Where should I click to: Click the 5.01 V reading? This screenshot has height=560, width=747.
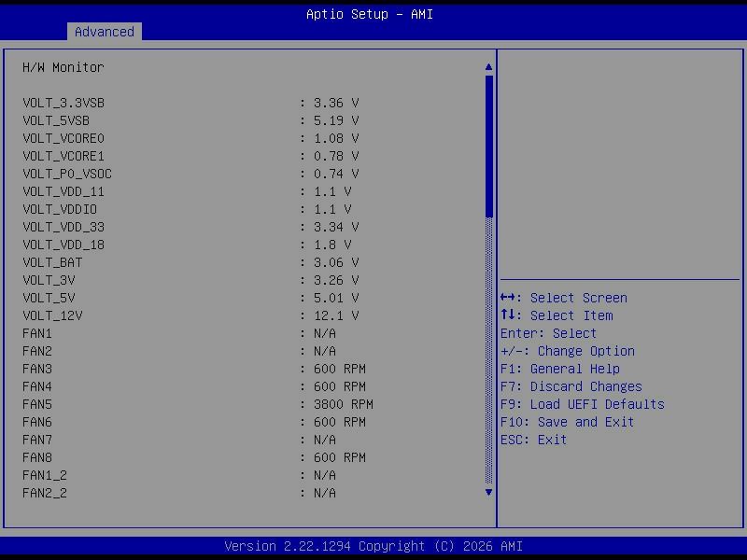(x=336, y=298)
